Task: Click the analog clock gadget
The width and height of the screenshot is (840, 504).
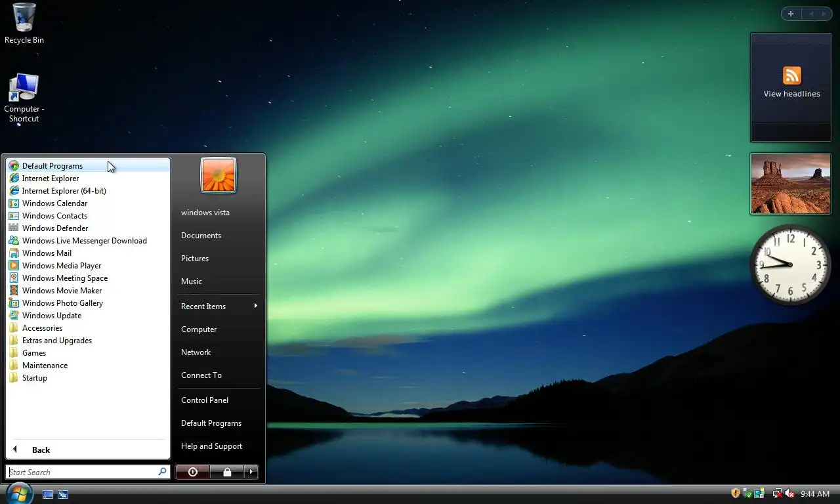Action: coord(790,264)
